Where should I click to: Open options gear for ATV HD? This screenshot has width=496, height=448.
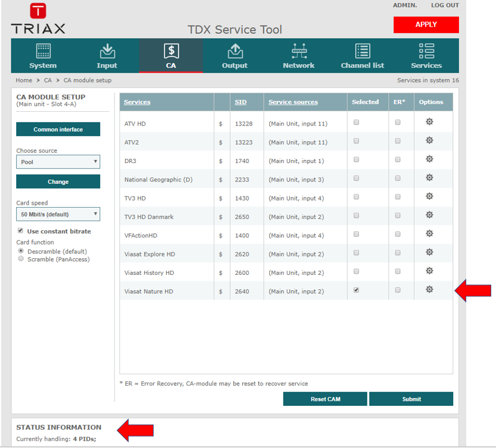429,122
